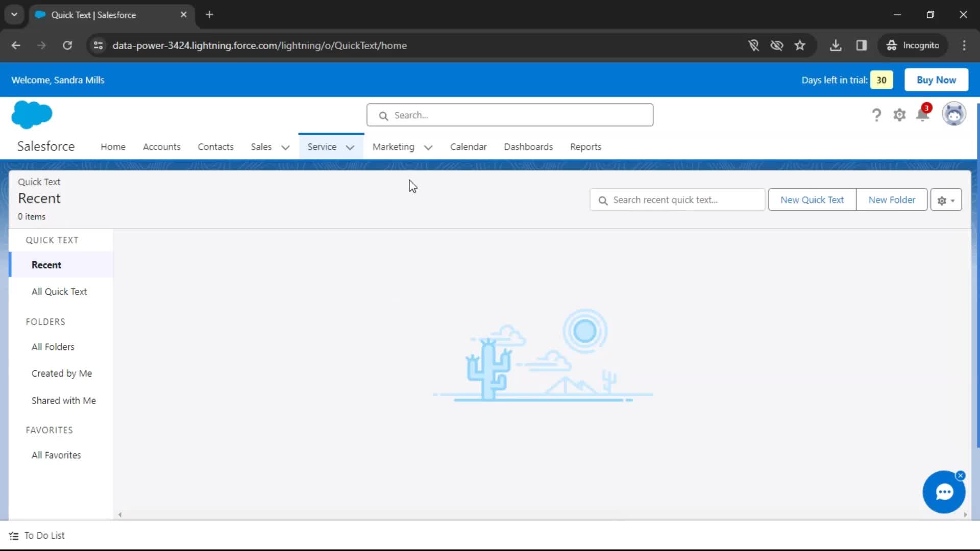The image size is (980, 551).
Task: Select Recent in the Quick Text sidebar
Action: (x=61, y=265)
